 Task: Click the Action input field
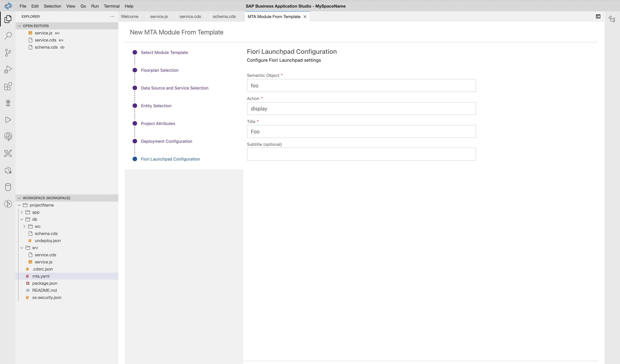(x=361, y=109)
